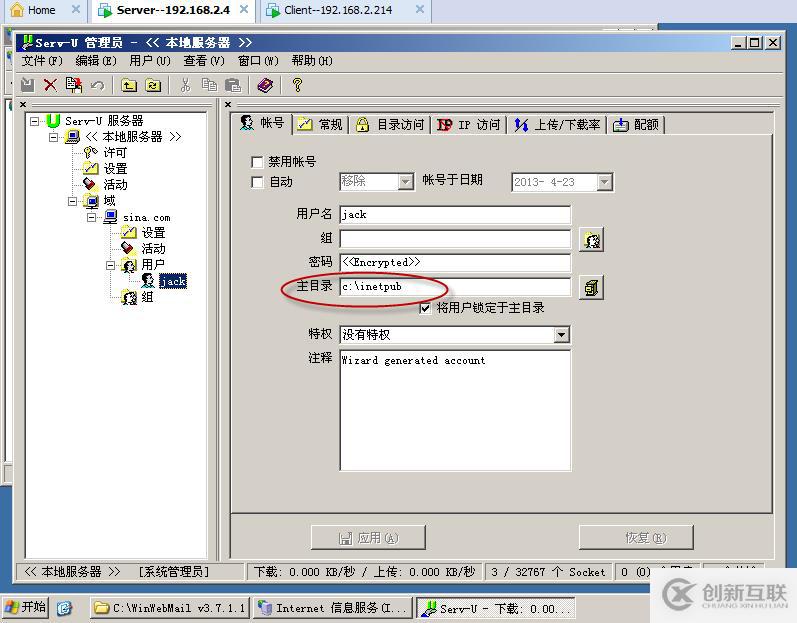Toggle the 禁用帐号 checkbox

257,162
